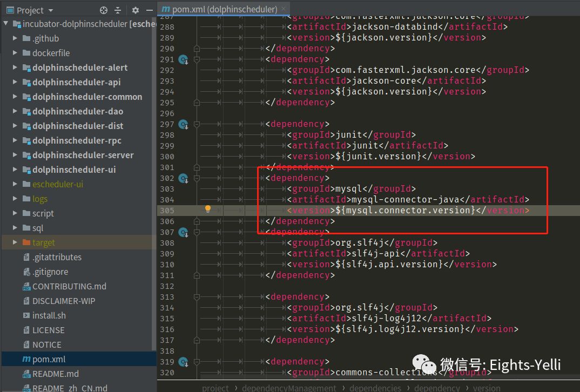
Task: Open the Project view dropdown
Action: pos(51,10)
